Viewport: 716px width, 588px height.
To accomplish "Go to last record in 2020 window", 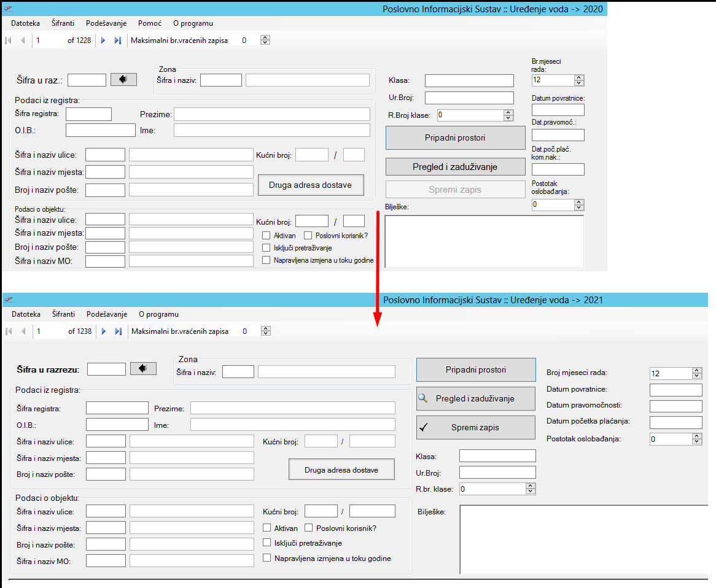I will pyautogui.click(x=117, y=41).
